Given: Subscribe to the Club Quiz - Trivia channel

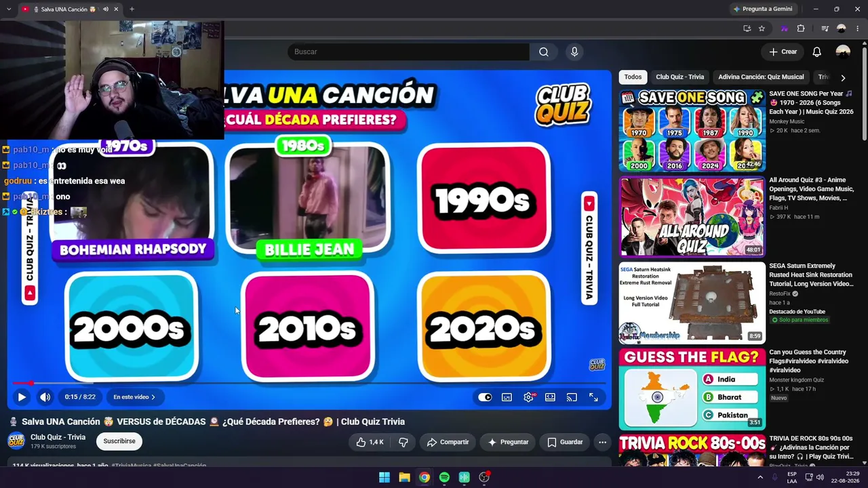Looking at the screenshot, I should pyautogui.click(x=119, y=441).
